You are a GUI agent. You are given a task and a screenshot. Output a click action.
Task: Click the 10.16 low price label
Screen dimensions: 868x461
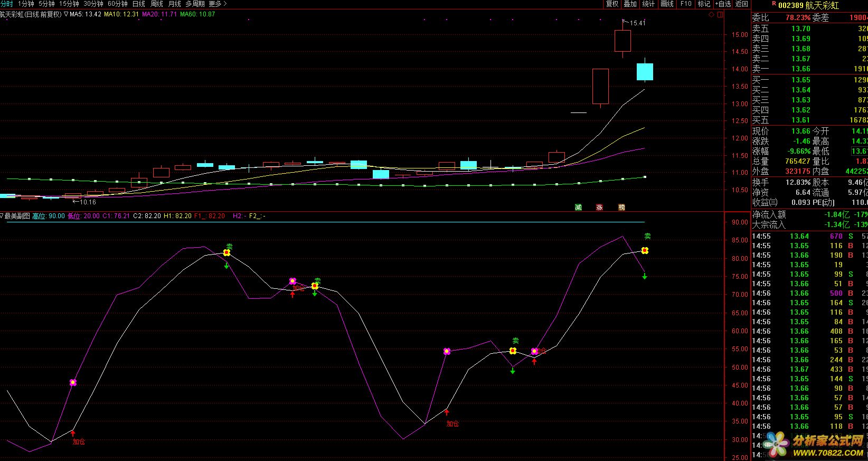[88, 202]
